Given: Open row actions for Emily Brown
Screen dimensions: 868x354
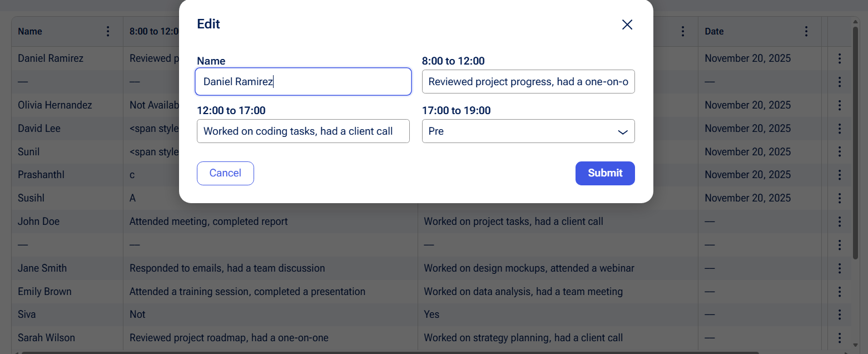Looking at the screenshot, I should click(840, 292).
